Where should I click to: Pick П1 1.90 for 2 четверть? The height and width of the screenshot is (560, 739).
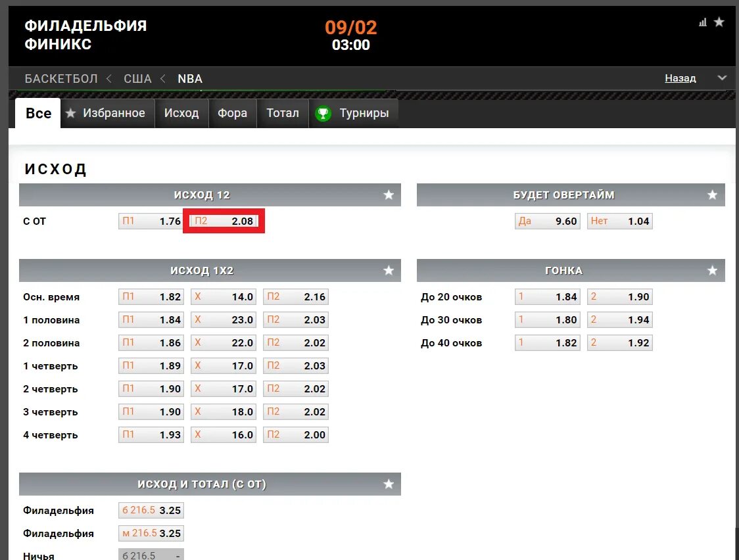pyautogui.click(x=151, y=389)
